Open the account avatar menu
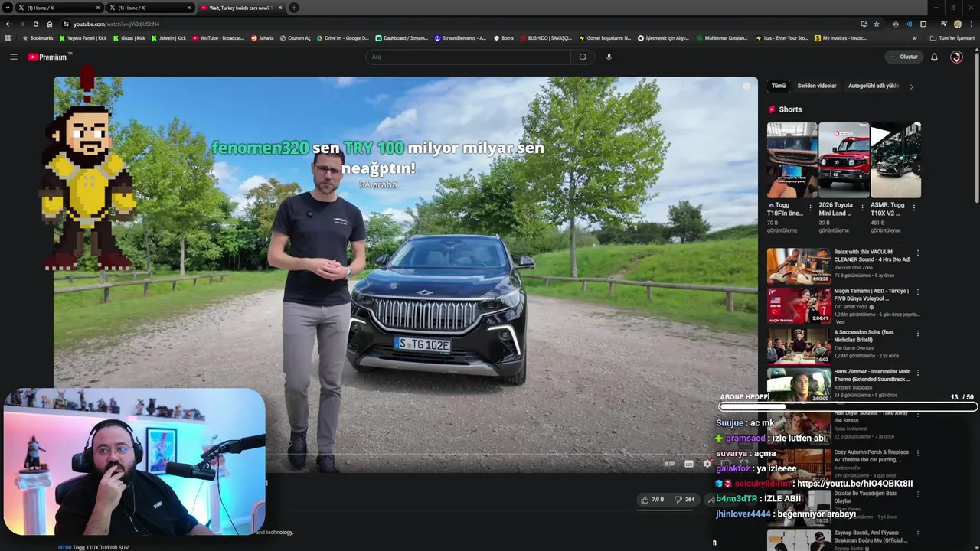Viewport: 980px width, 551px height. [956, 57]
